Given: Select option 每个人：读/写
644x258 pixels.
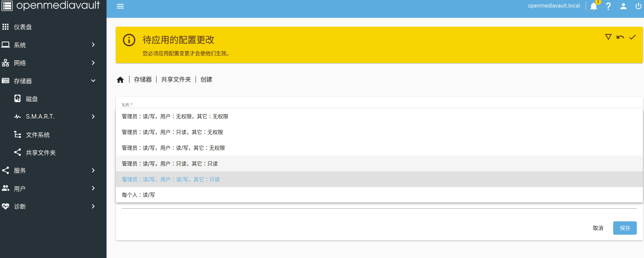Looking at the screenshot, I should click(138, 195).
